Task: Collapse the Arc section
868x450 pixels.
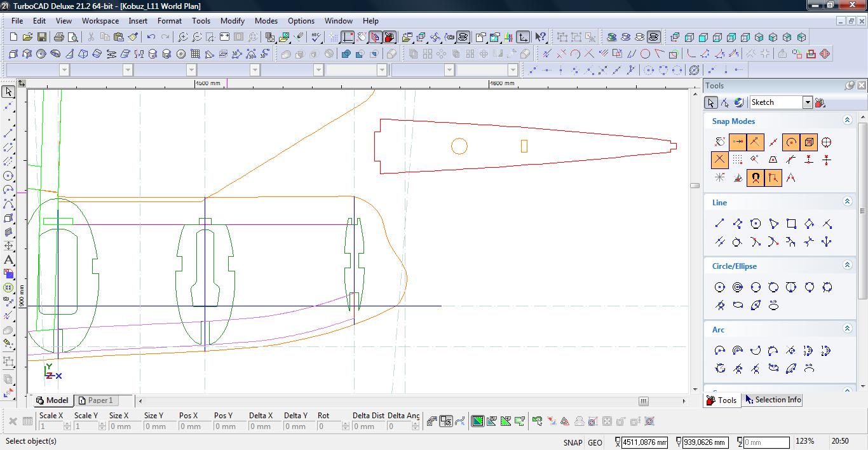Action: point(847,329)
